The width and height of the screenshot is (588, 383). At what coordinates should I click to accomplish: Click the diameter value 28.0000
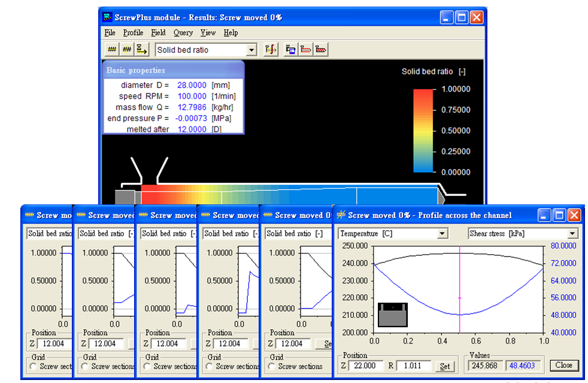(x=192, y=85)
